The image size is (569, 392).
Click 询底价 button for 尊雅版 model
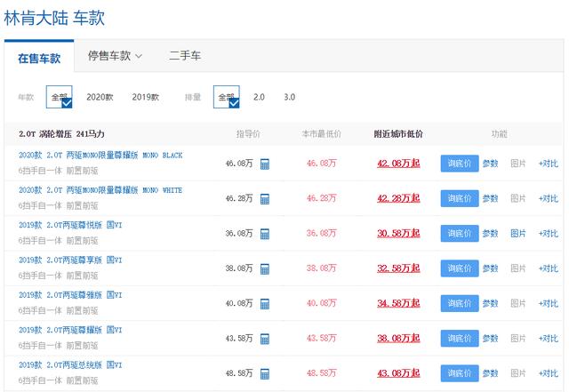(460, 303)
